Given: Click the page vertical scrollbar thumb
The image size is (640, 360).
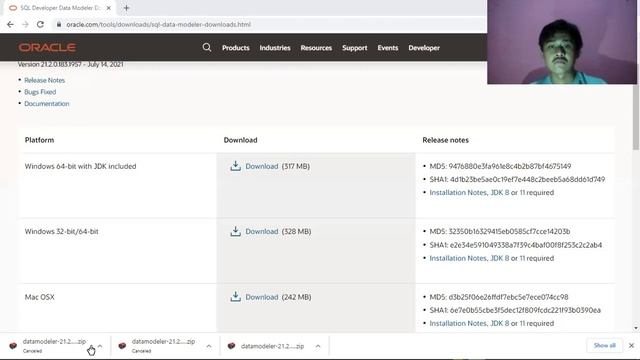Looking at the screenshot, I should [636, 117].
